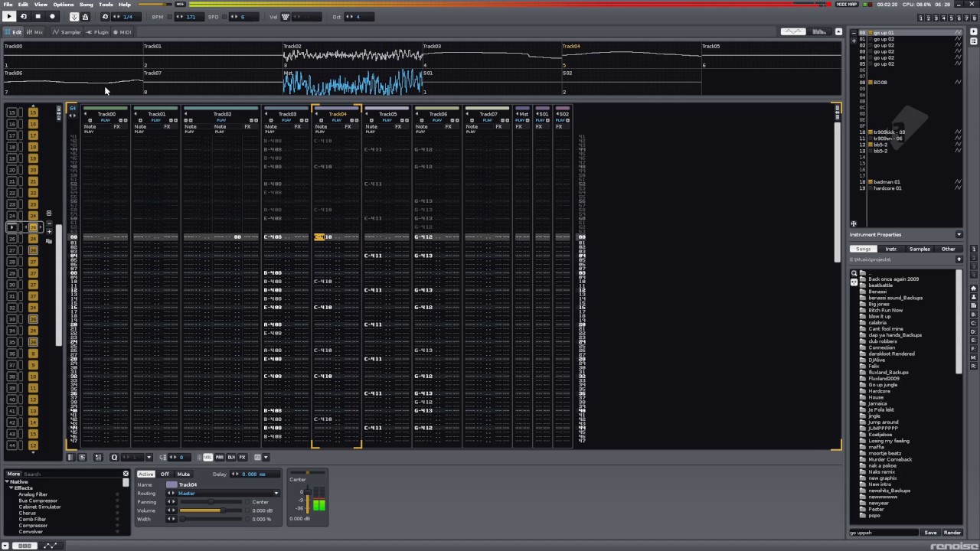Image resolution: width=980 pixels, height=551 pixels.
Task: Open the Hardcore folder in browser
Action: (x=879, y=391)
